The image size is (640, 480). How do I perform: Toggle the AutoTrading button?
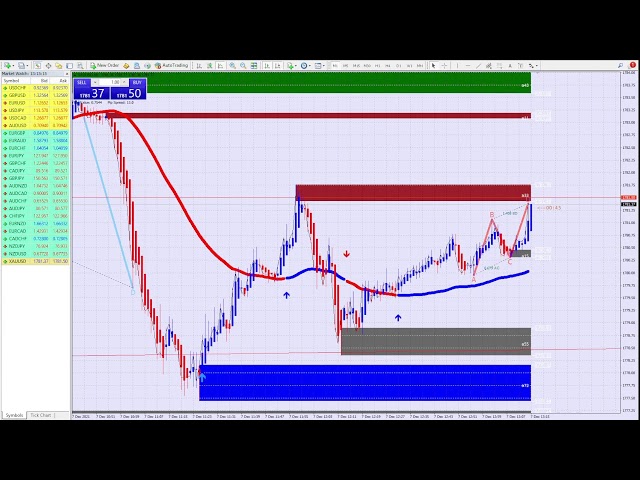(172, 65)
